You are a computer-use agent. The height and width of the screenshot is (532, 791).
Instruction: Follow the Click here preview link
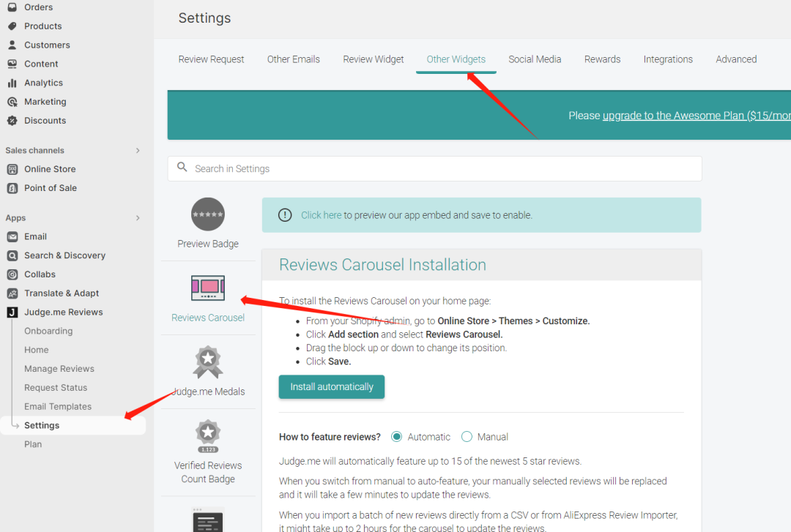(x=322, y=215)
